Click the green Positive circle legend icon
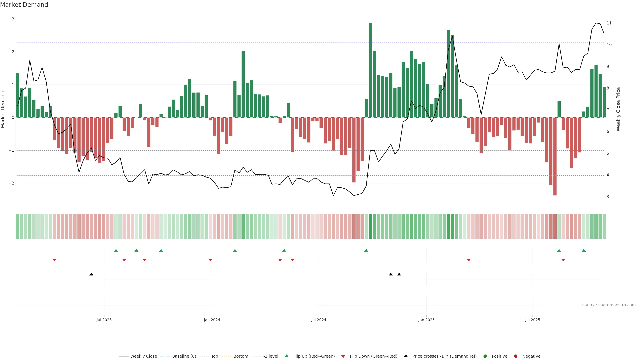 tap(485, 356)
